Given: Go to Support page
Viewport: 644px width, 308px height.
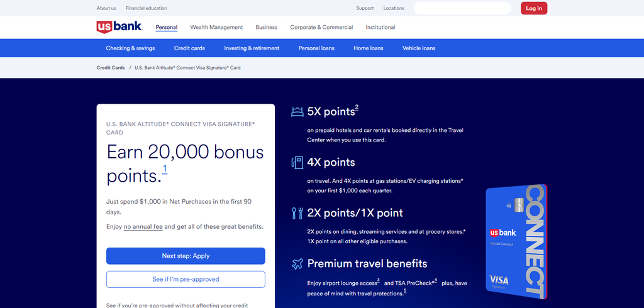Looking at the screenshot, I should (365, 8).
